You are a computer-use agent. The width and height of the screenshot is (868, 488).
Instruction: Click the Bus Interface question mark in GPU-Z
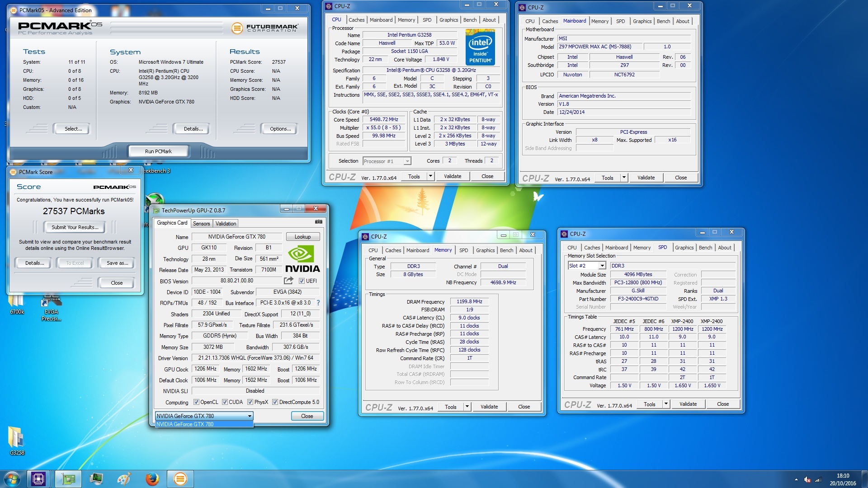pyautogui.click(x=318, y=303)
